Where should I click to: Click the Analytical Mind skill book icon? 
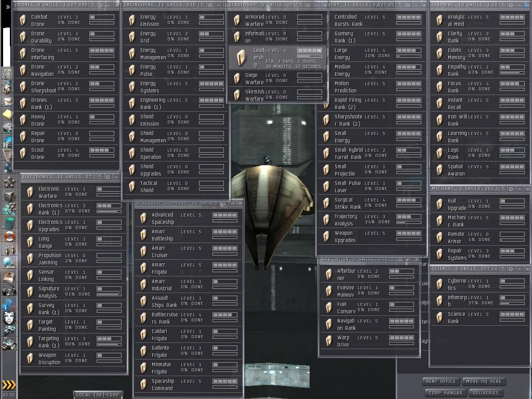click(x=440, y=20)
